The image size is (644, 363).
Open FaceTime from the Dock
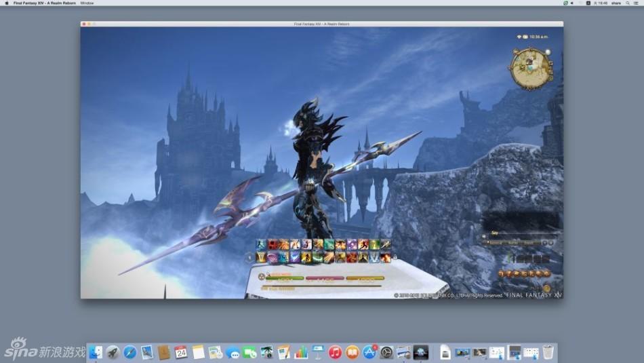[x=249, y=352]
